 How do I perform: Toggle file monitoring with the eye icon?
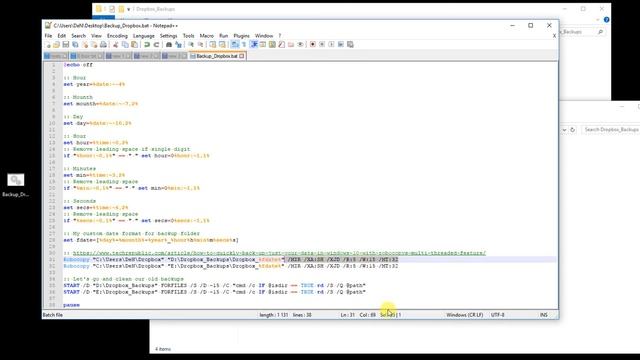coord(300,44)
